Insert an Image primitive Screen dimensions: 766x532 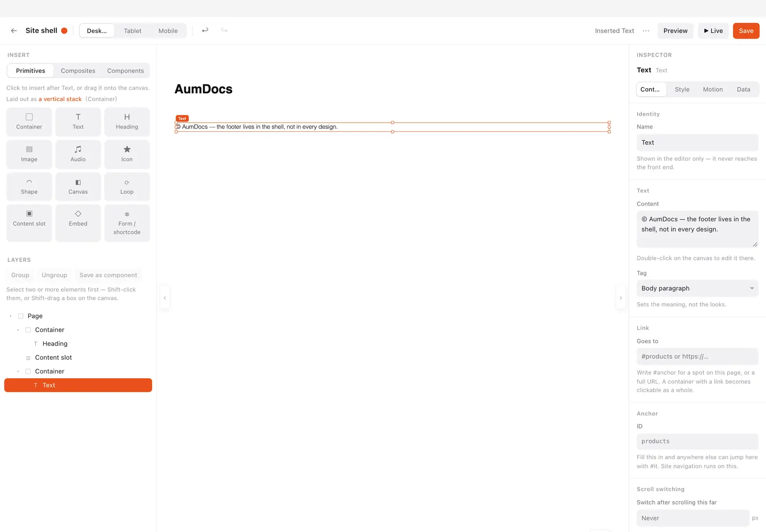(x=29, y=154)
